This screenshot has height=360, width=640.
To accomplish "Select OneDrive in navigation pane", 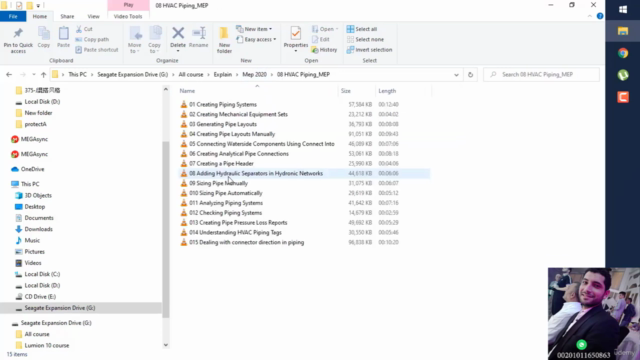I will [32, 169].
